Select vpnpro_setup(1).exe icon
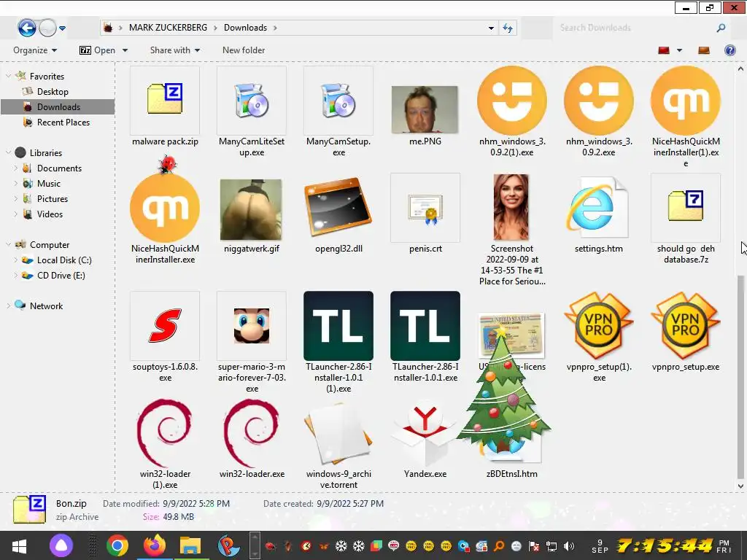747x560 pixels. (599, 326)
